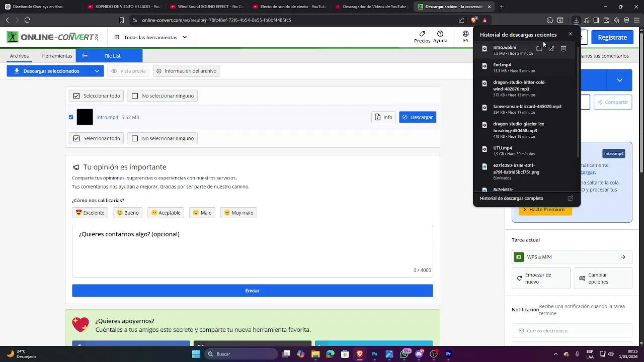The width and height of the screenshot is (644, 362).
Task: Open the Todas las herramientas dropdown
Action: click(x=150, y=37)
